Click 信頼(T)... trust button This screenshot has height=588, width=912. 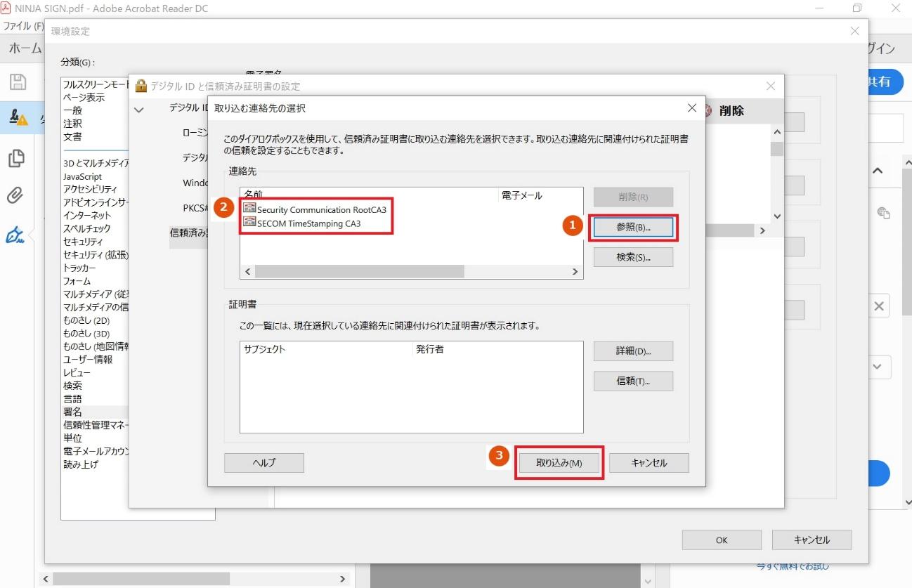coord(633,381)
